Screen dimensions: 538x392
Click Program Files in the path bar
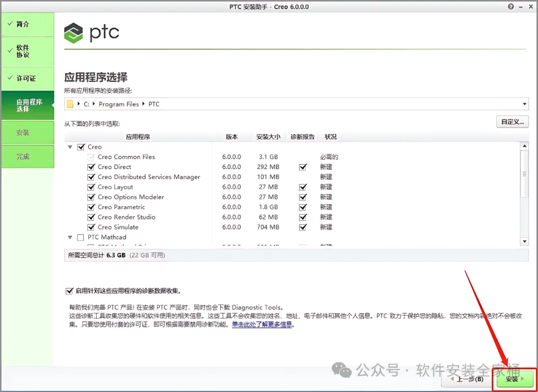(x=119, y=104)
